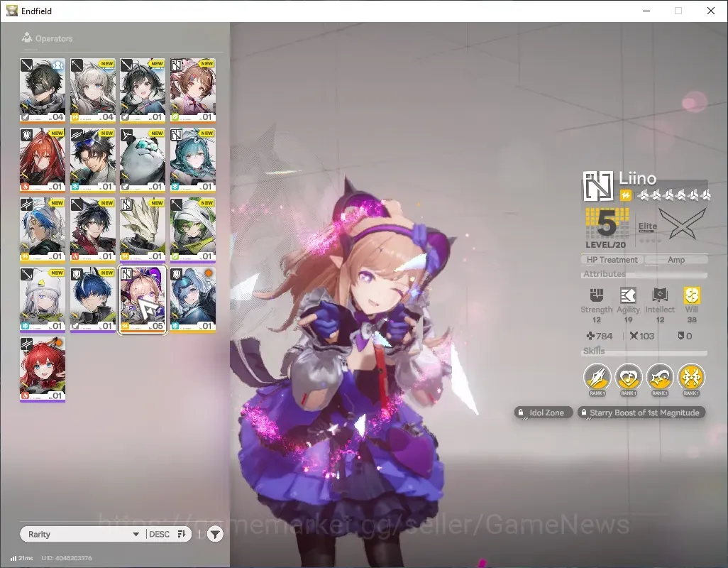Select the dark-haired operator in red jacket

tap(92, 229)
